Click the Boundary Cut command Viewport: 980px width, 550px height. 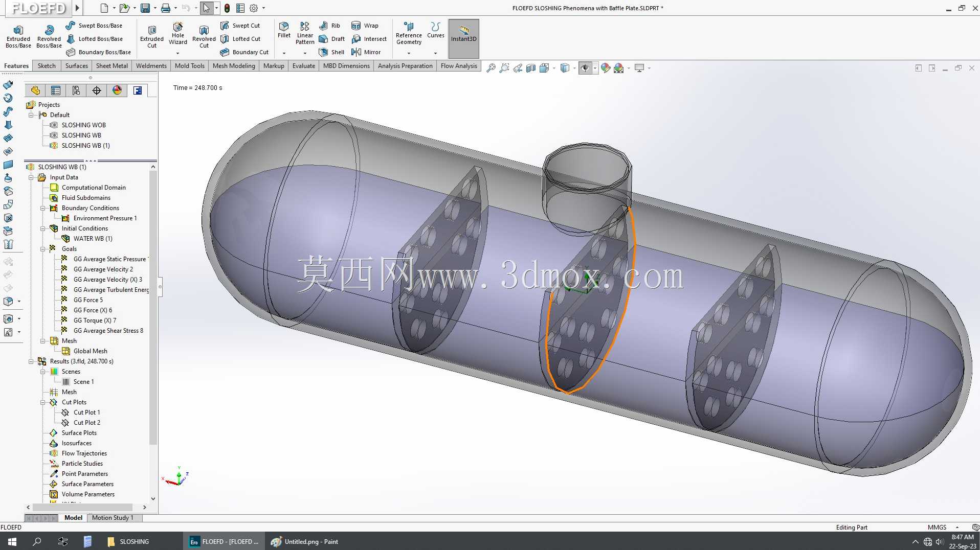click(x=244, y=52)
